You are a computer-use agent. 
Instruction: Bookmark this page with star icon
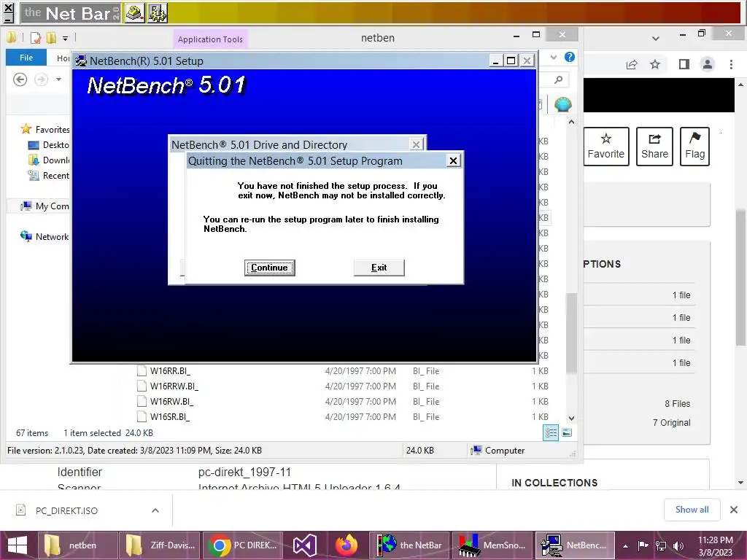[x=656, y=64]
